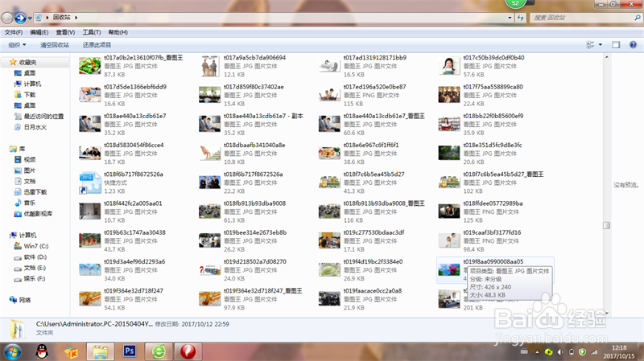This screenshot has width=644, height=361.
Task: Open the 工具(T) menu
Action: pyautogui.click(x=92, y=32)
